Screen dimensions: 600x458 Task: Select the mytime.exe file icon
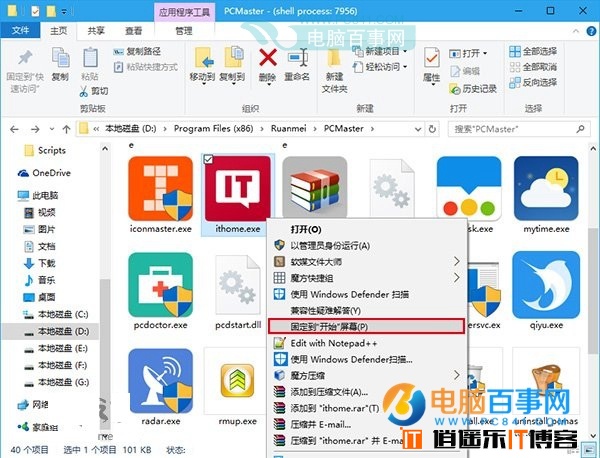546,188
